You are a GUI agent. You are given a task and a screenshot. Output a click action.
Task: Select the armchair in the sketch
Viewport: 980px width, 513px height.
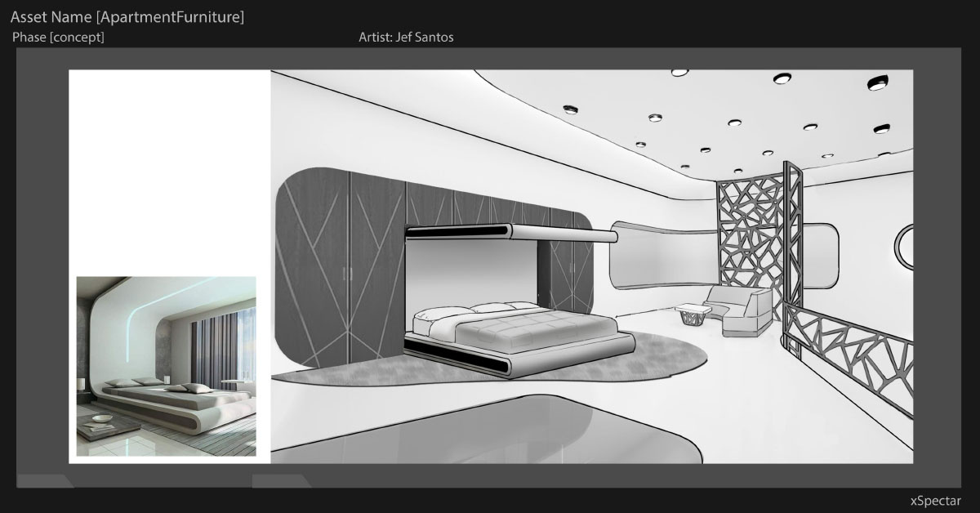[x=739, y=310]
